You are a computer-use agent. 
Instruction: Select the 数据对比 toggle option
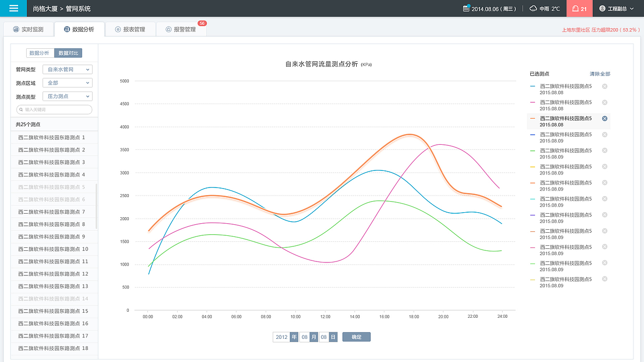click(x=69, y=53)
